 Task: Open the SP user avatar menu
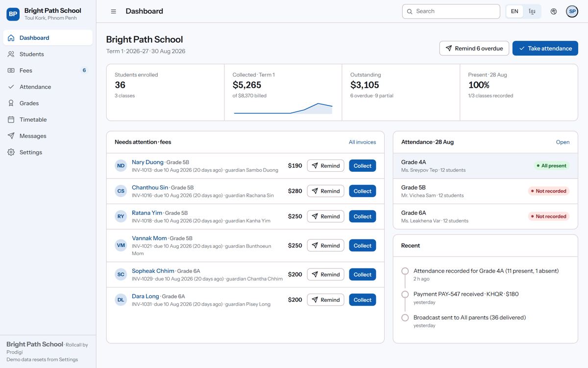coord(572,11)
